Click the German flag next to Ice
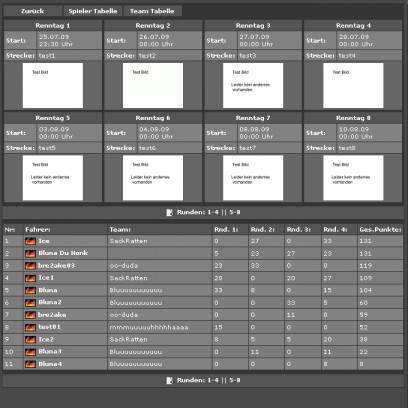This screenshot has width=408, height=408. coord(30,241)
